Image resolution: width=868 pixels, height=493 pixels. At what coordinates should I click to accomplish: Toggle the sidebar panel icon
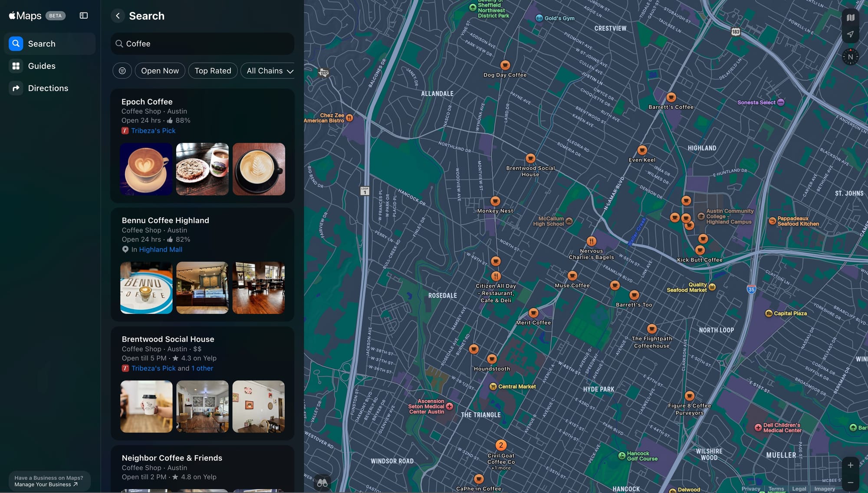click(84, 16)
